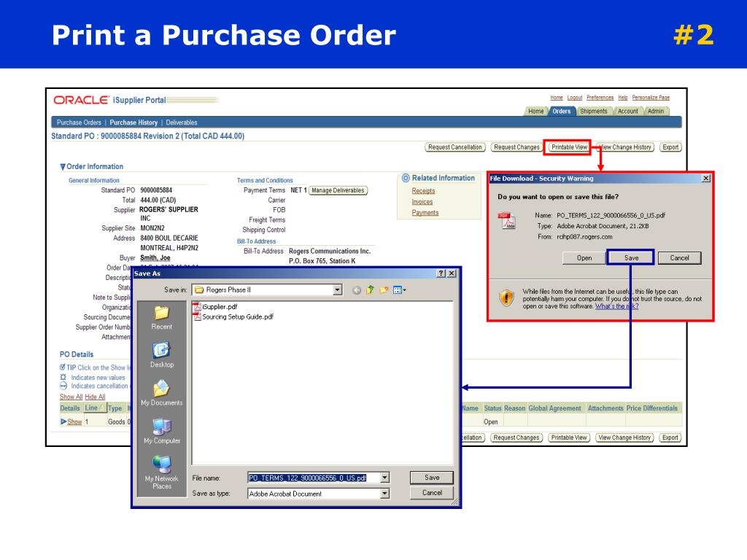Image resolution: width=747 pixels, height=560 pixels.
Task: Open the File name dropdown arrow
Action: [385, 477]
